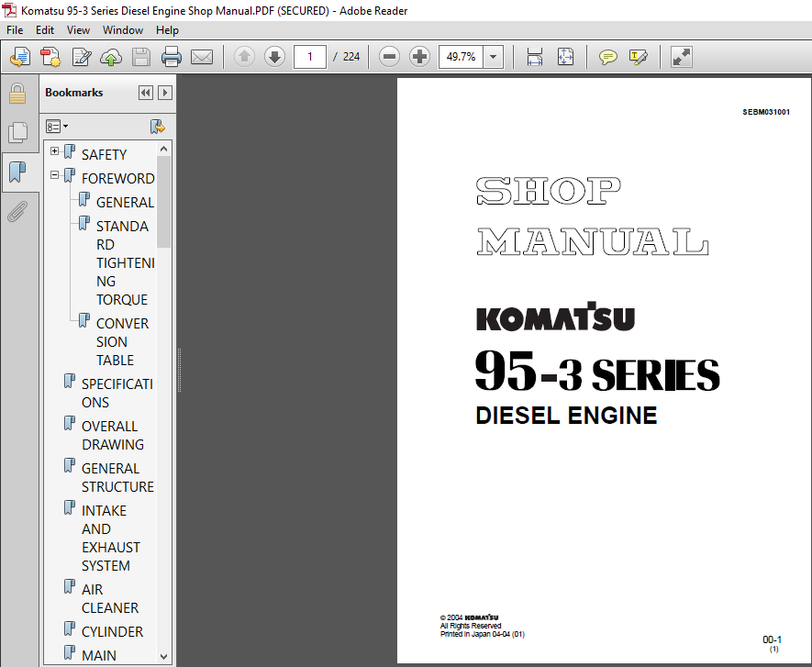Open the SPECIFICATIONS bookmark
812x667 pixels.
point(117,393)
